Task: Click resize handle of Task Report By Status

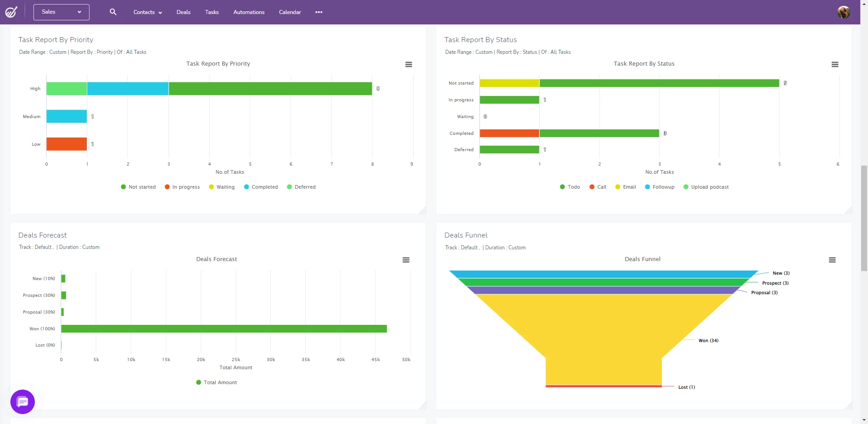Action: coord(849,210)
